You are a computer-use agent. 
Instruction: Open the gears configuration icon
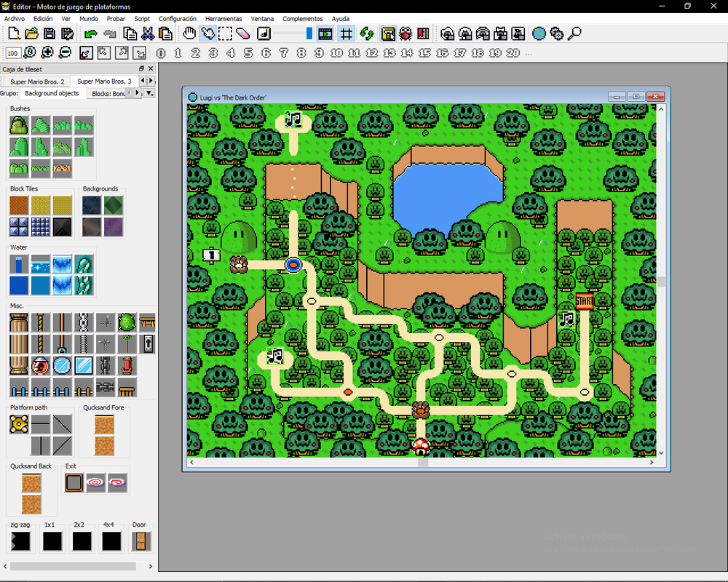point(556,33)
